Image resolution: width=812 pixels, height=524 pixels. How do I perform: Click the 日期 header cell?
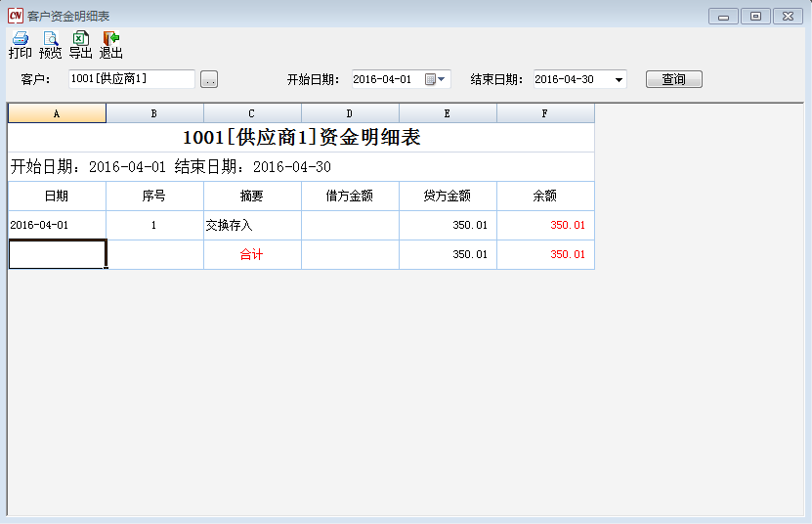(57, 196)
